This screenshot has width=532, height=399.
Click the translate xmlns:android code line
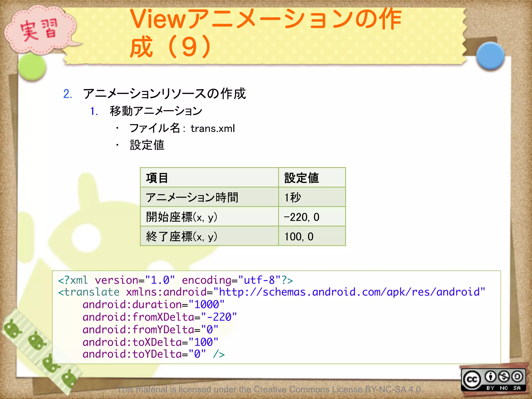[x=271, y=292]
